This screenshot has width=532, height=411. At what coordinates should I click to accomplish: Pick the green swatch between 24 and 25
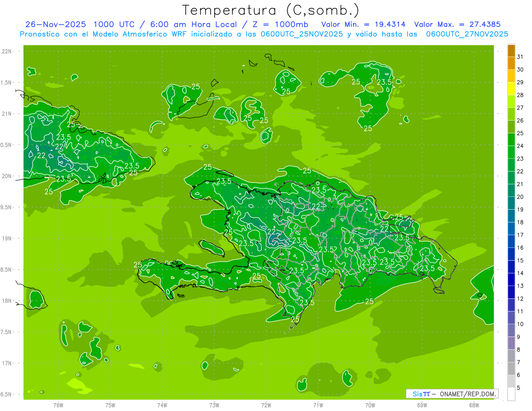[x=511, y=140]
